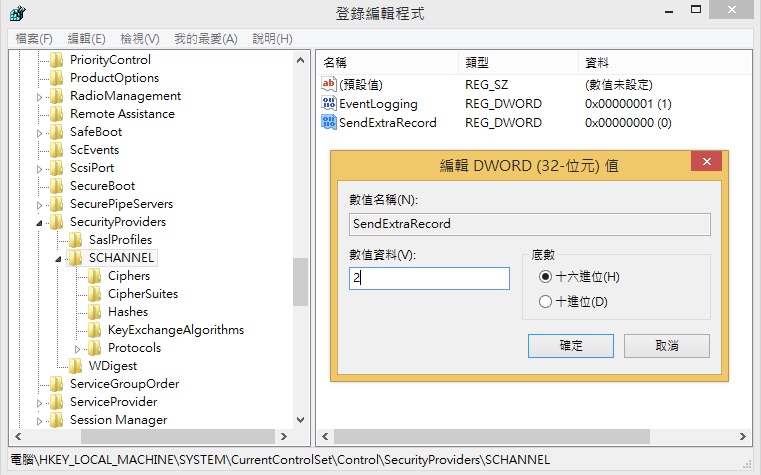This screenshot has width=761, height=475.
Task: Close the 編輯 DWORD dialog with X
Action: click(x=706, y=163)
